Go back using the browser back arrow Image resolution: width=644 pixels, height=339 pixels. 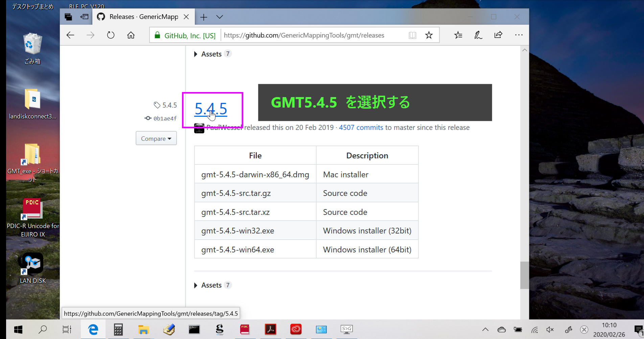(70, 35)
